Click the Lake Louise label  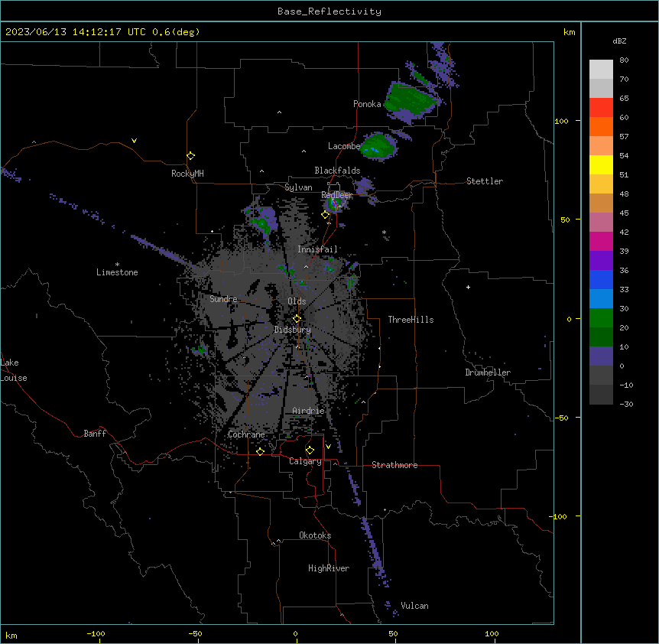[14, 370]
